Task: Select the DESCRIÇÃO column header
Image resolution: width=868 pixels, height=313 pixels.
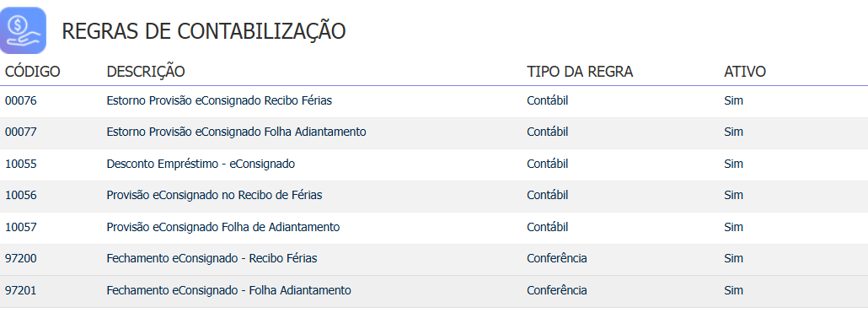Action: (146, 72)
